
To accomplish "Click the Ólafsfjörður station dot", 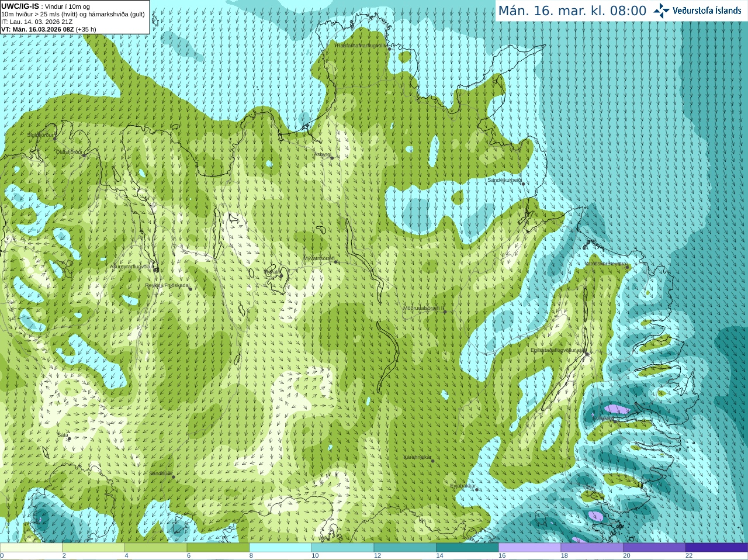I will [x=84, y=155].
